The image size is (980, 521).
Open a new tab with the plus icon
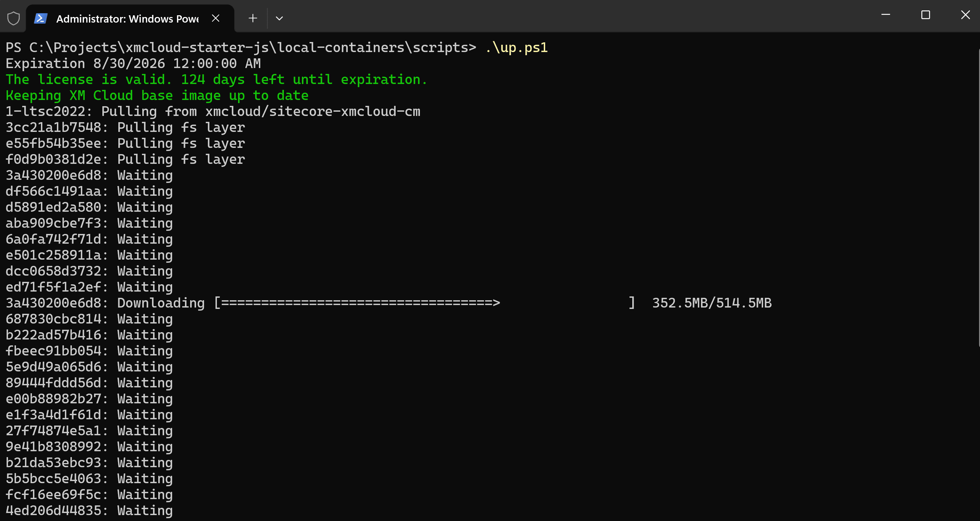[253, 18]
